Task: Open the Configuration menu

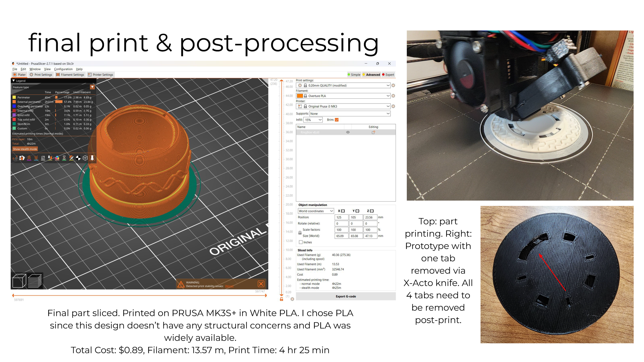Action: click(x=63, y=69)
